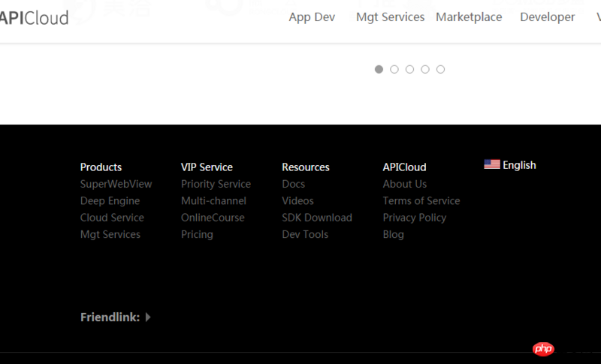The image size is (601, 364).
Task: Open the SuperWebView product link
Action: pyautogui.click(x=116, y=184)
